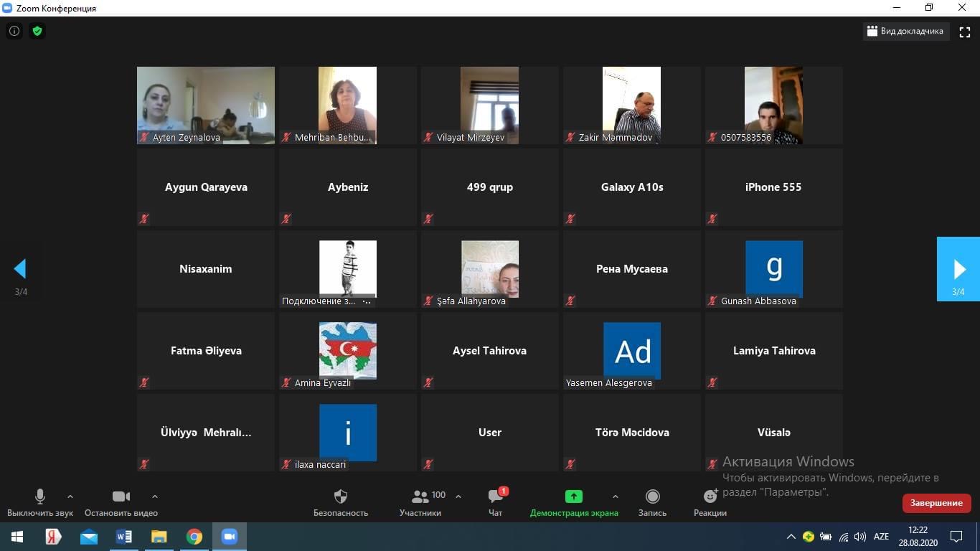Open Mail app from taskbar

coord(89,537)
